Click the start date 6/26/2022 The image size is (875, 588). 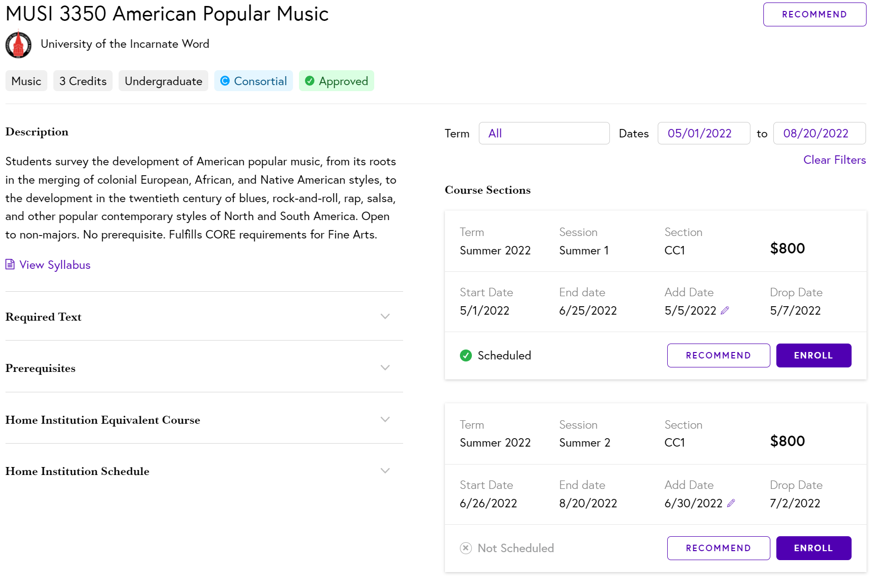pos(488,503)
